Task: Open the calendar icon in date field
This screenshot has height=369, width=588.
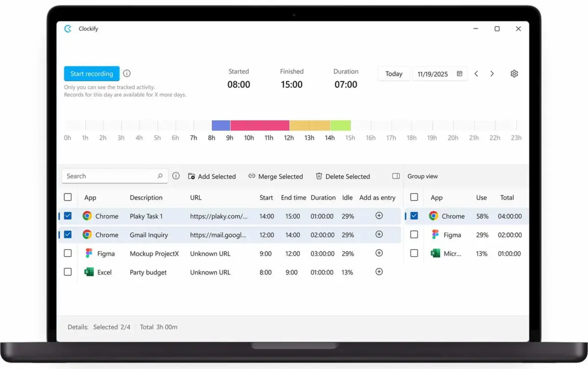Action: [460, 74]
